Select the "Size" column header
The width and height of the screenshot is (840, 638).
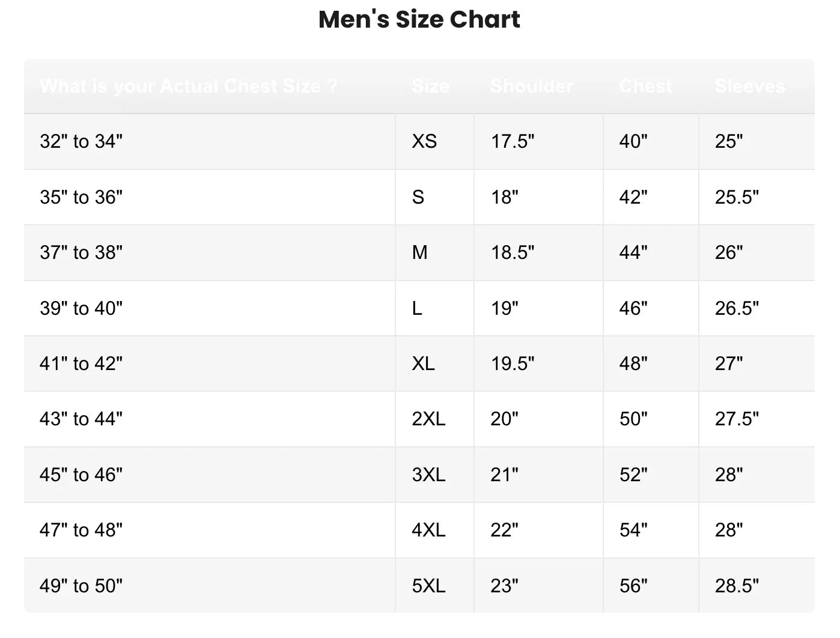(430, 87)
